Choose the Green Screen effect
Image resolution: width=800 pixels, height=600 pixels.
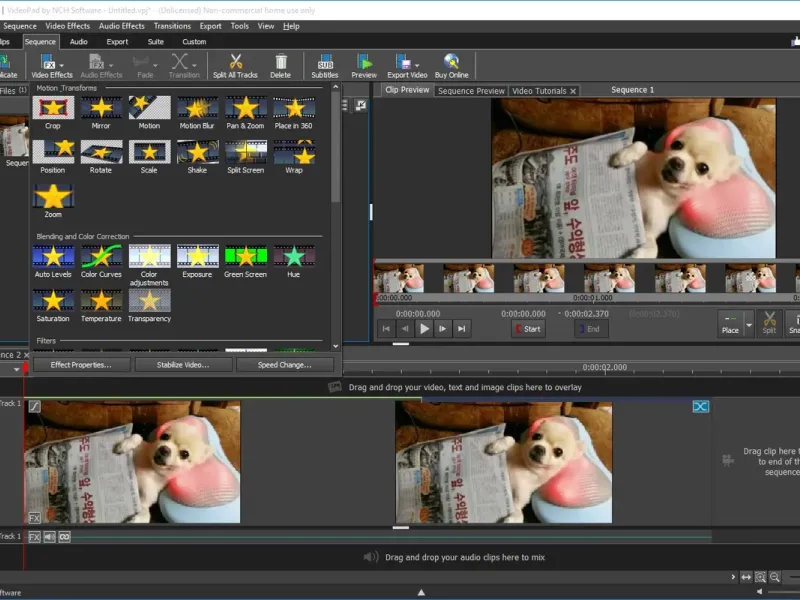[x=245, y=256]
